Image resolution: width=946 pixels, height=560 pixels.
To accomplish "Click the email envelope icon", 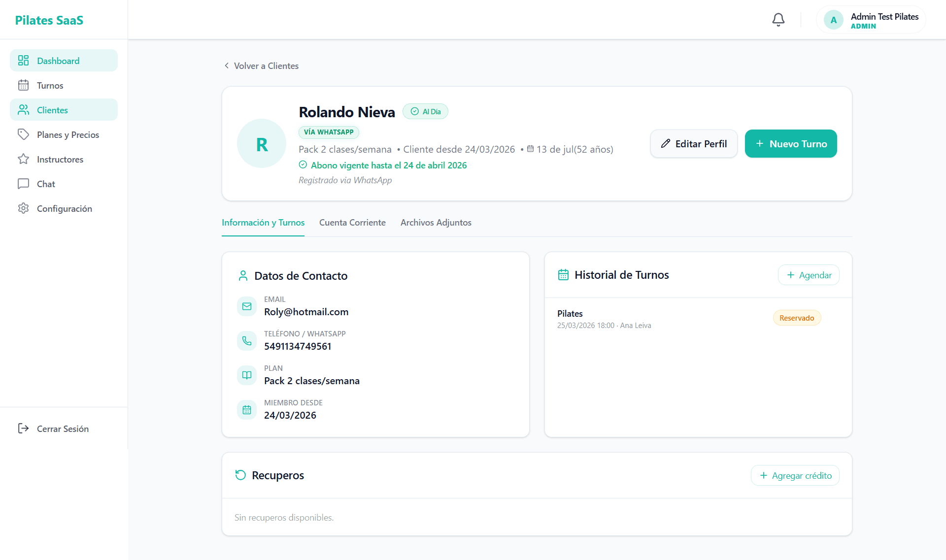I will click(x=247, y=306).
